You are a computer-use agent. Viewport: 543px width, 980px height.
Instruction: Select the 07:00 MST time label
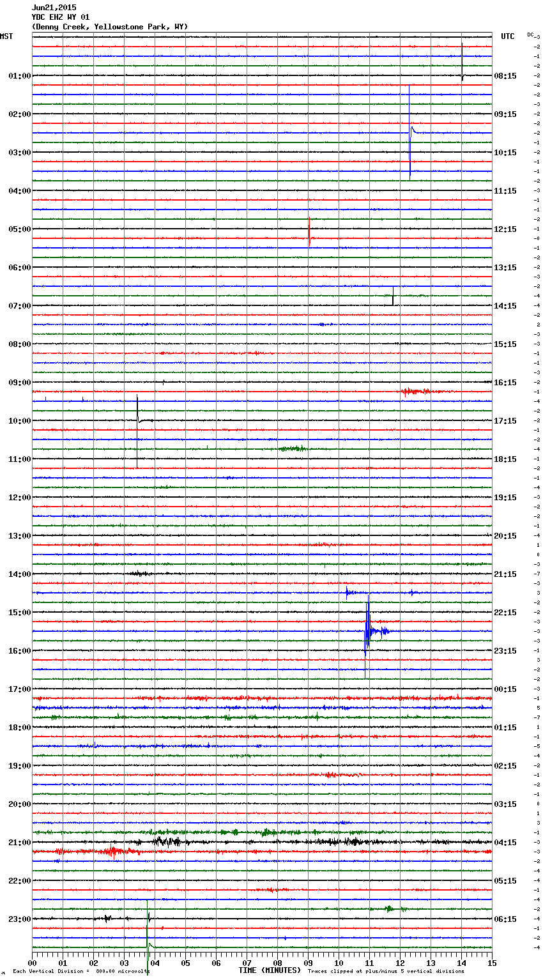[20, 306]
